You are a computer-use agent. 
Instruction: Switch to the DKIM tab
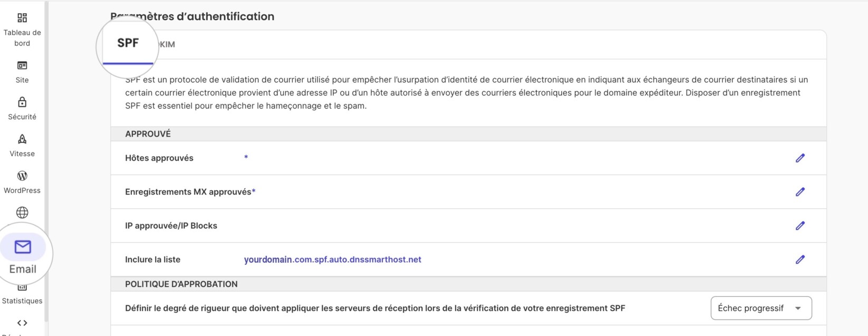(x=167, y=44)
